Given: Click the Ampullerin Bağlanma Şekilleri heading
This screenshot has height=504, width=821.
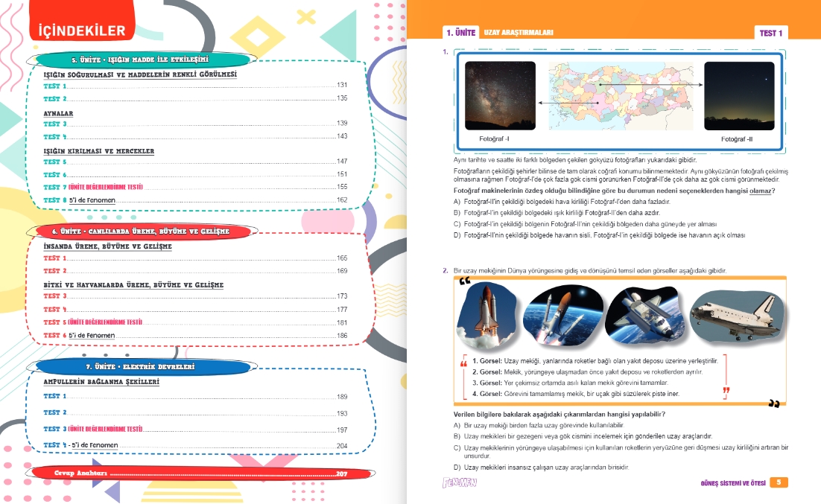Looking at the screenshot, I should coord(101,381).
